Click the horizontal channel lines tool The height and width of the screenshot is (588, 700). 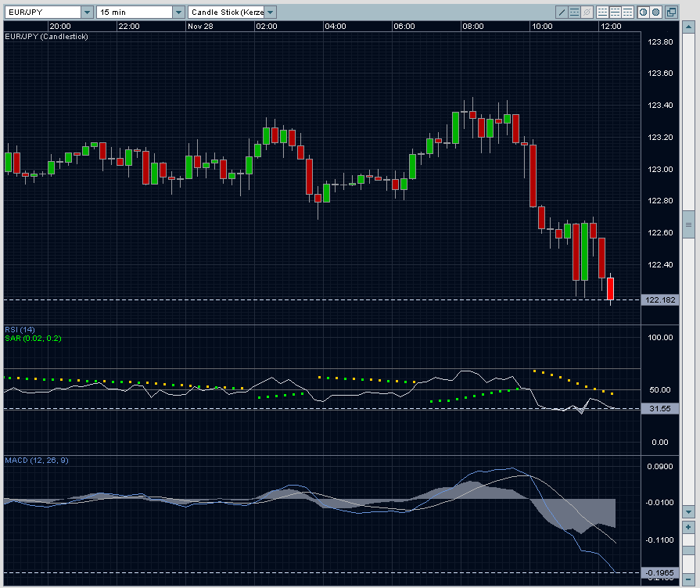pyautogui.click(x=575, y=12)
